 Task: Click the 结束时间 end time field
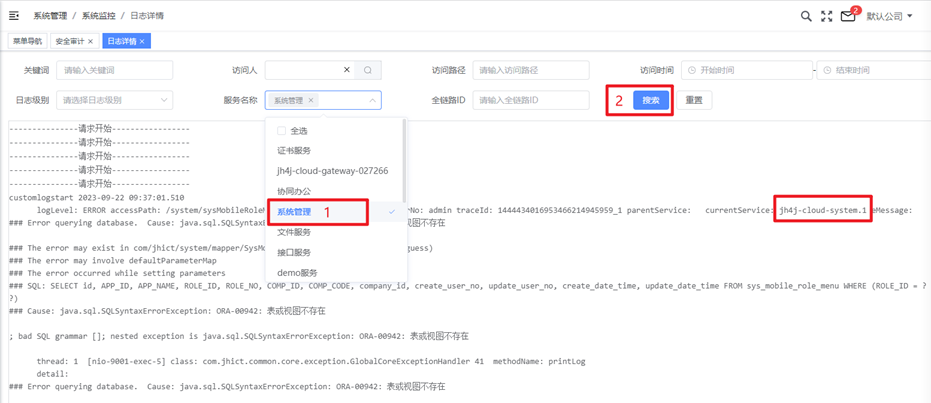pyautogui.click(x=874, y=70)
